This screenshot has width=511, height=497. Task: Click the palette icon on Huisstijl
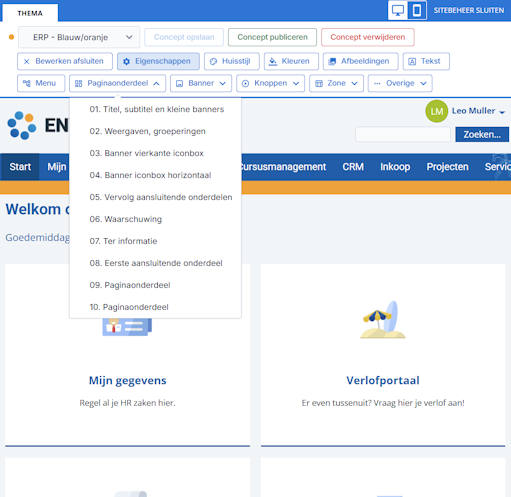[x=213, y=61]
